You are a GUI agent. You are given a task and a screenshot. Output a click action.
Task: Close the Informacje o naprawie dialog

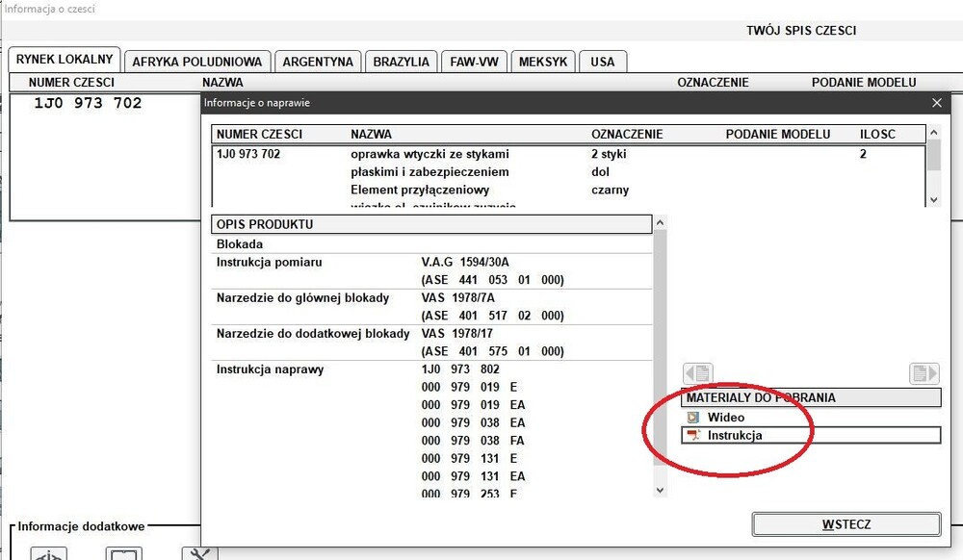tap(937, 102)
